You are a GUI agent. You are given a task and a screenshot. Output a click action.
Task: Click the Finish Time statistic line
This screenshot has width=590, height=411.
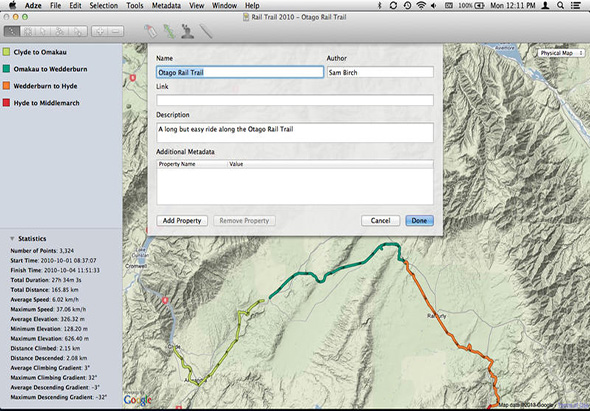(x=55, y=270)
